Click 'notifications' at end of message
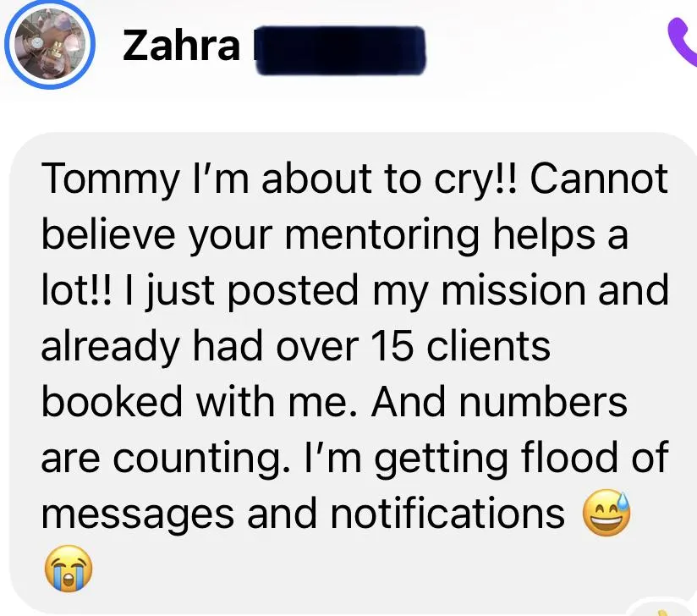Screen dimensions: 697x616 coord(447,514)
